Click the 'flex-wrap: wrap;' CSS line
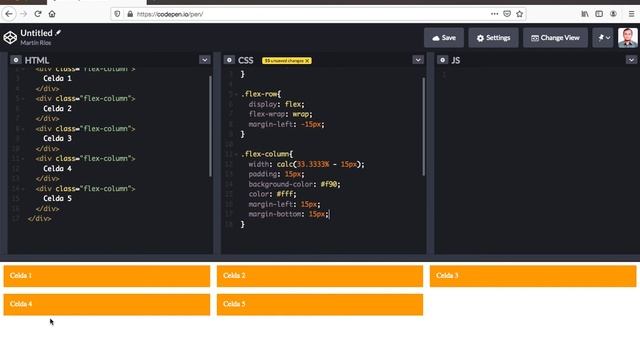Viewport: 640px width, 360px height. click(x=280, y=114)
